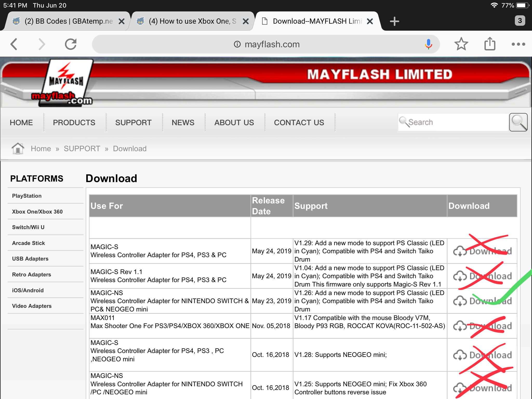Click the magnifier search button
Screen dimensions: 532x399
click(x=518, y=122)
